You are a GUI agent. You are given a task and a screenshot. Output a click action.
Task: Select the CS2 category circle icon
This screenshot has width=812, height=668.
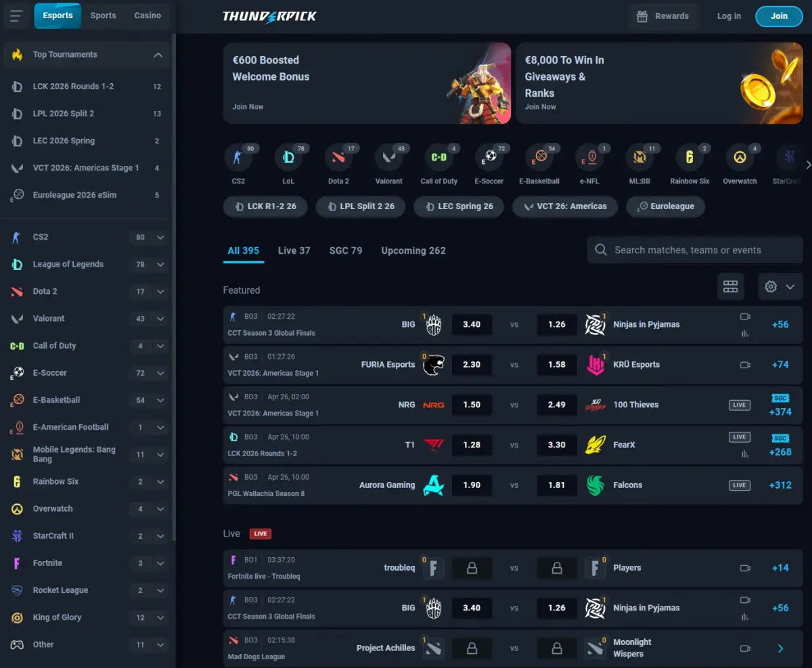[x=238, y=157]
